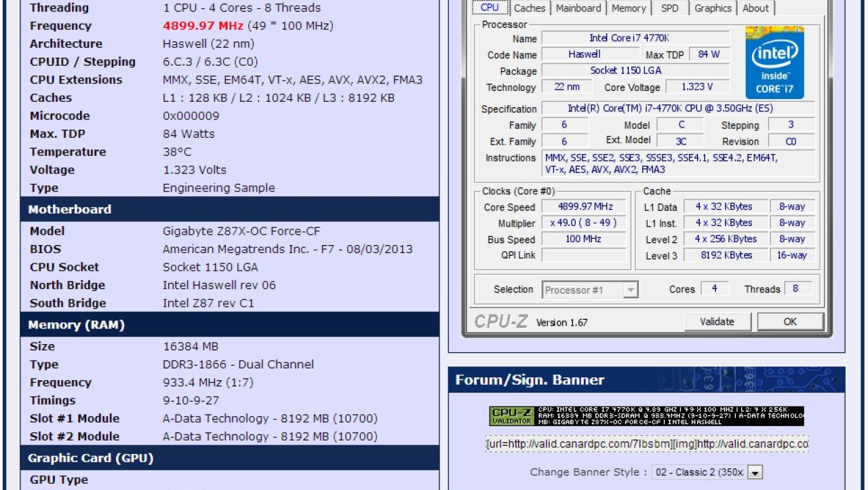Click the Core Speed value 4899.97 MHz
The width and height of the screenshot is (868, 490).
tap(585, 206)
